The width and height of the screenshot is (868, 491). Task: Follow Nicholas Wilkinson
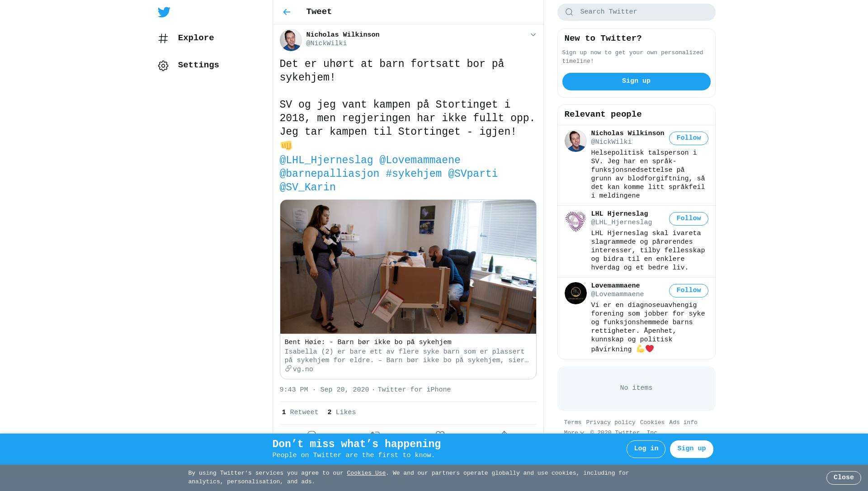pyautogui.click(x=689, y=138)
